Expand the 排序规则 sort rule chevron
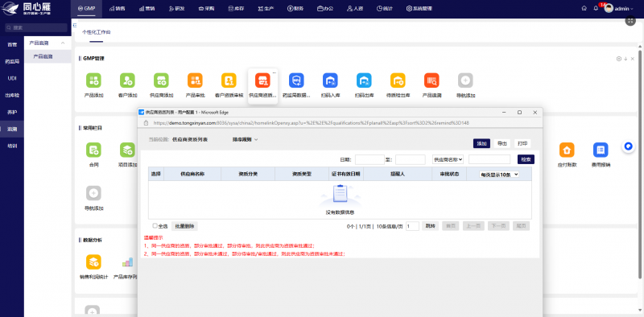Screen dimensions: 644x317 [x=256, y=140]
